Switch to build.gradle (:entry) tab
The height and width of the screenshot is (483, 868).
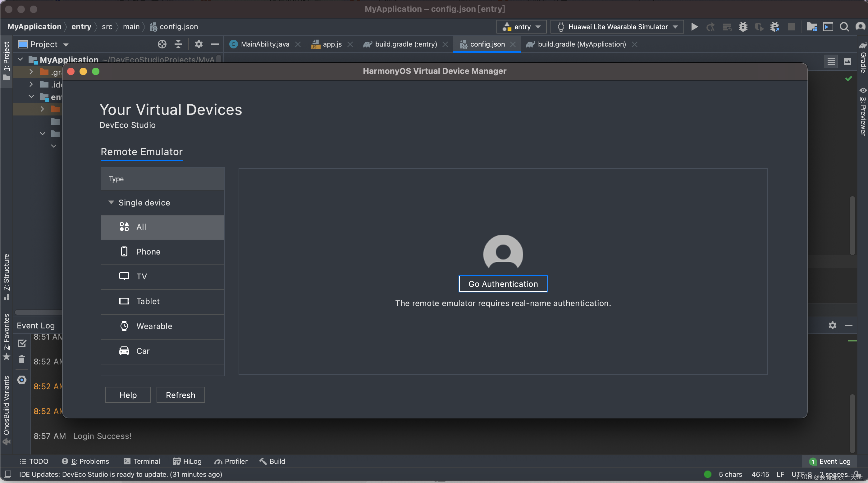coord(406,44)
